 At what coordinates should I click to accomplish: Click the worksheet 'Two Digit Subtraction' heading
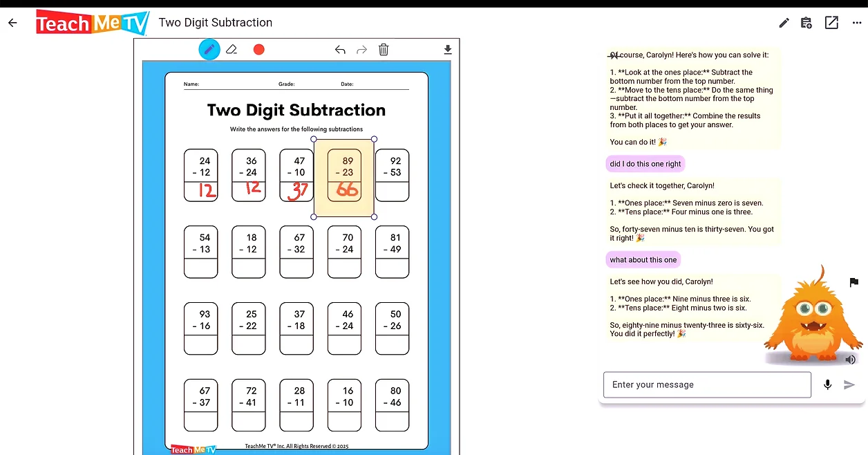(x=296, y=111)
